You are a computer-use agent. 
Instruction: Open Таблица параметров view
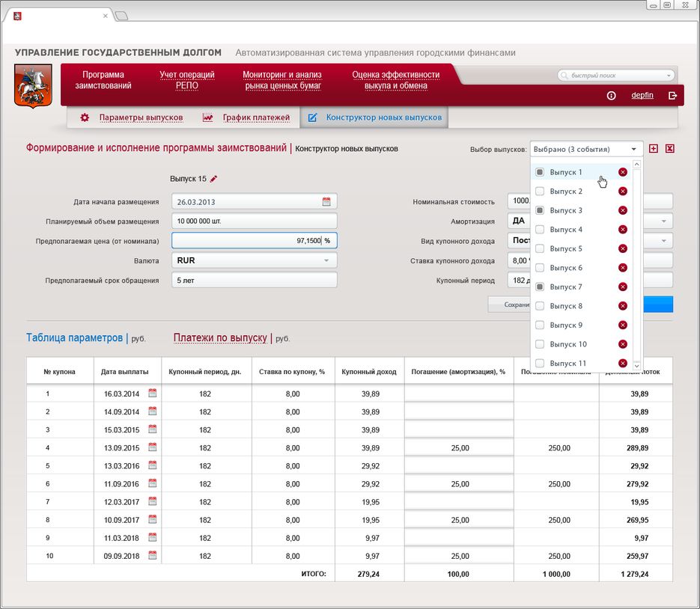pyautogui.click(x=74, y=337)
